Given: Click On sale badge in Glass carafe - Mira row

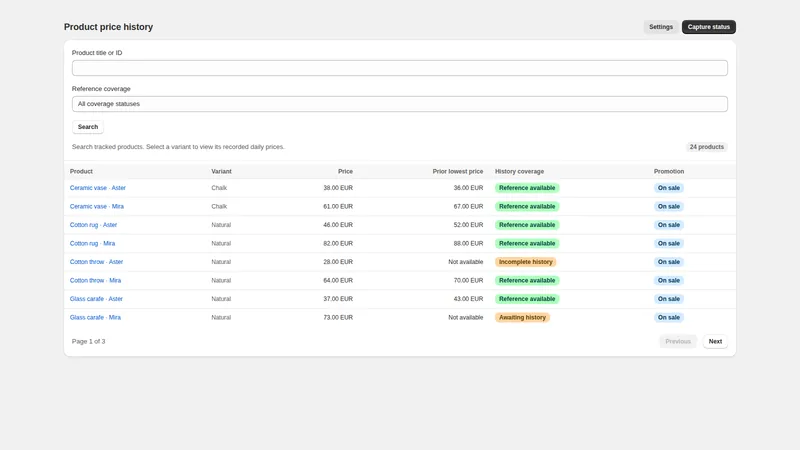Looking at the screenshot, I should pos(669,317).
